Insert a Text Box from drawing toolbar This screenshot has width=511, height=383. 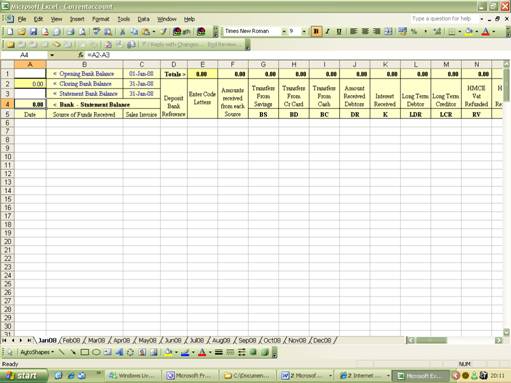108,352
